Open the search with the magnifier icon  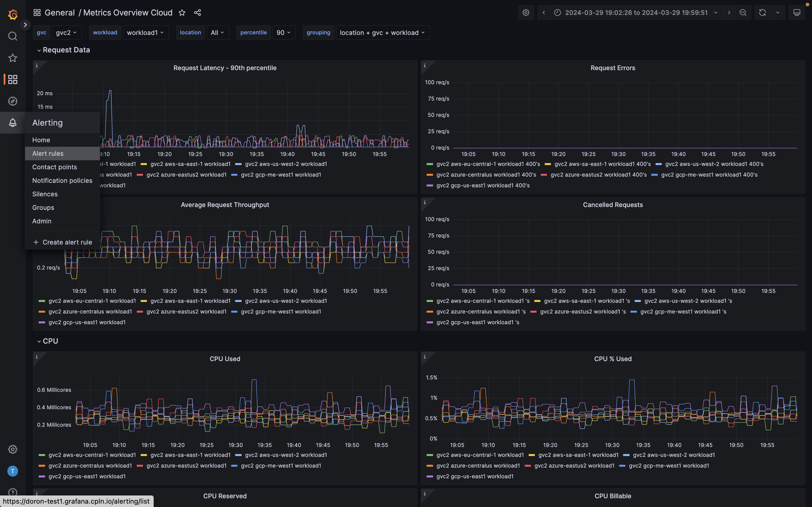[12, 36]
